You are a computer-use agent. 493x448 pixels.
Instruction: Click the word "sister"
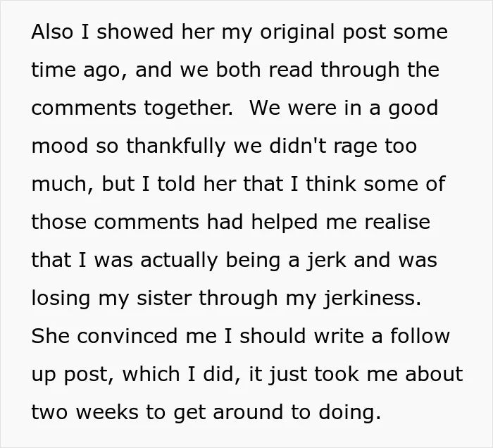coord(164,298)
